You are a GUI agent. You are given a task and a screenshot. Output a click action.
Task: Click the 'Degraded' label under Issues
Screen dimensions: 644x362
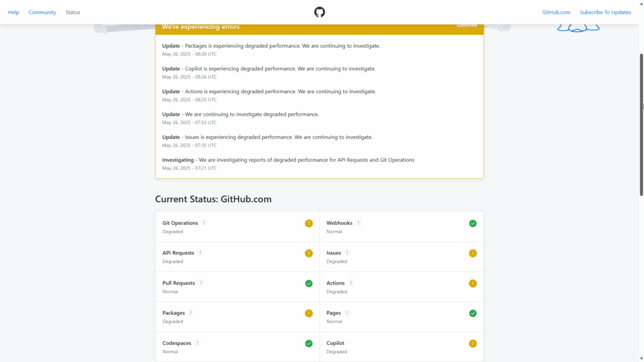pyautogui.click(x=336, y=262)
